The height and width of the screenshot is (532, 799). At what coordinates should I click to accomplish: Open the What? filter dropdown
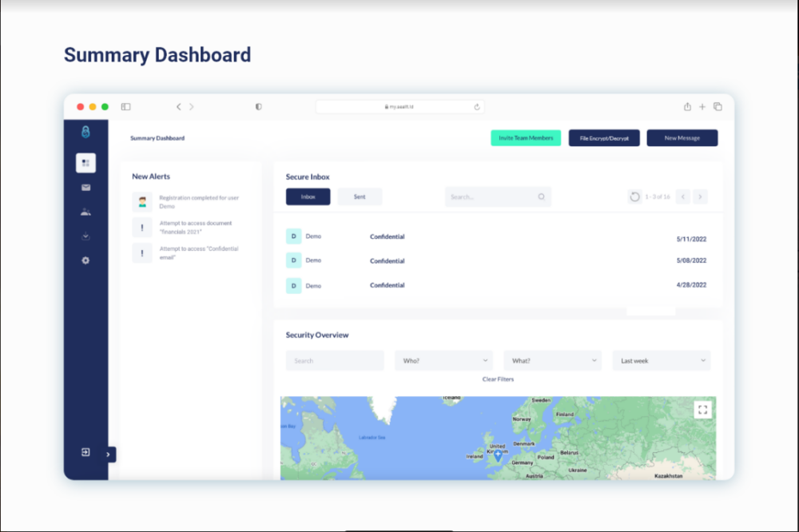[x=552, y=361]
